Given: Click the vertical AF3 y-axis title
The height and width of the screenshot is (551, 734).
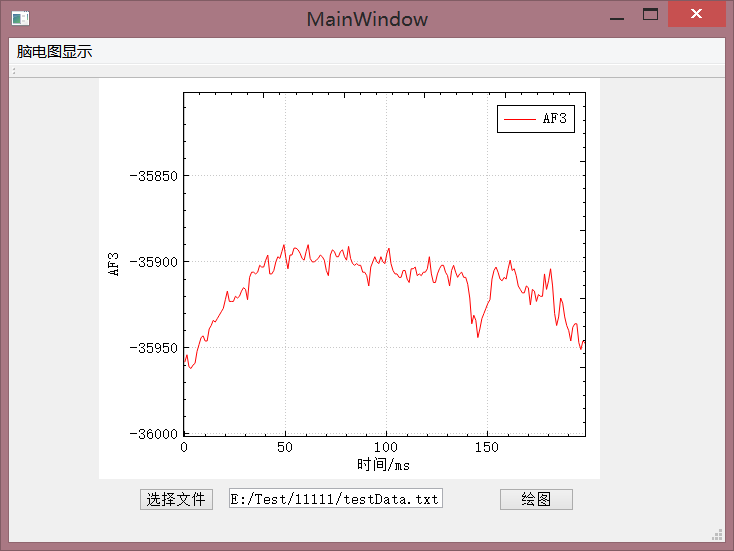Looking at the screenshot, I should tap(114, 264).
